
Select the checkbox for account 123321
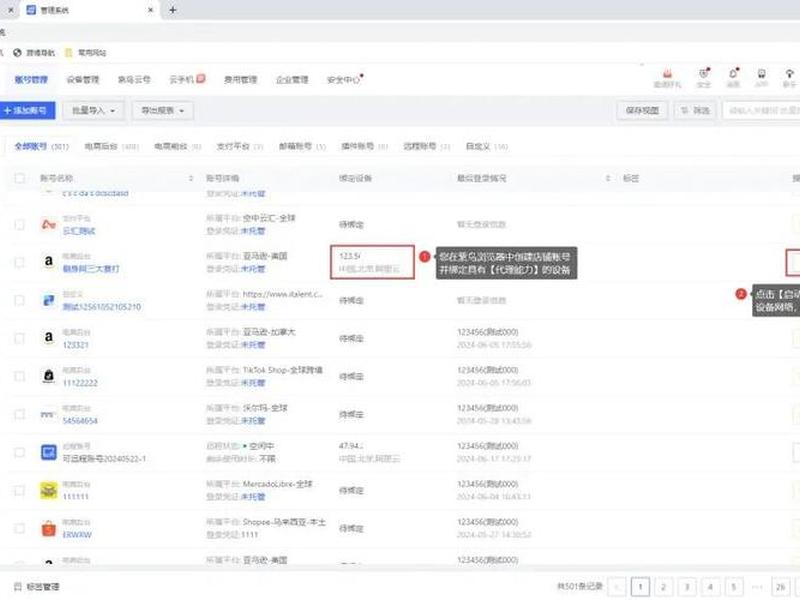tap(19, 338)
